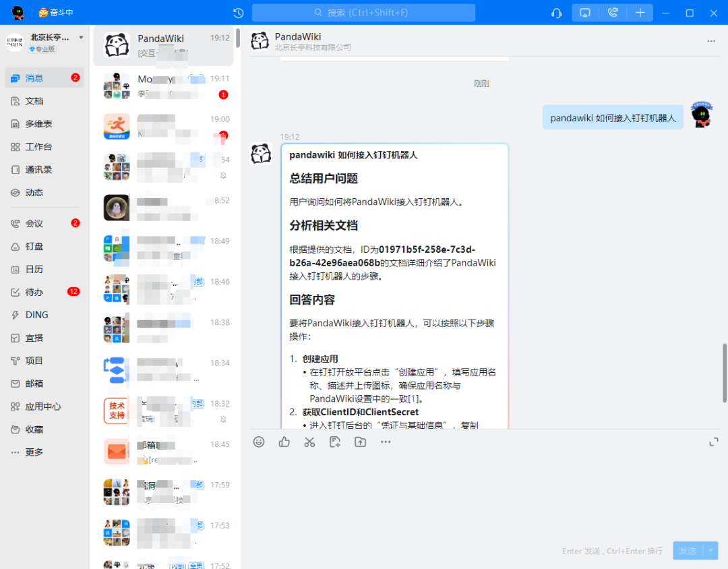Click the 专业版 edition badge

42,49
